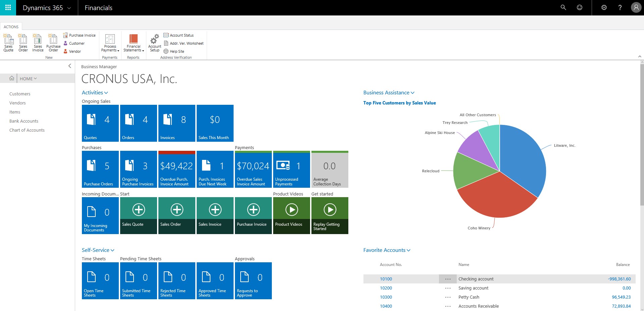Click the home icon in navigation
This screenshot has height=311, width=644.
[12, 78]
